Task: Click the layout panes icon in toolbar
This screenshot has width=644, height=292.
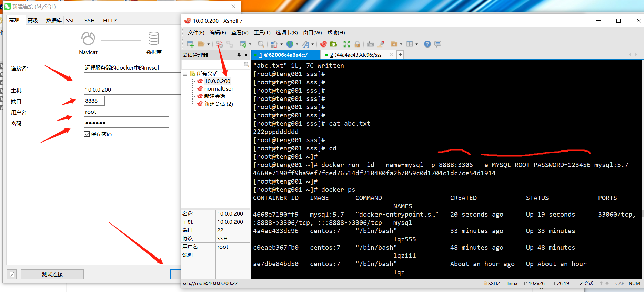Action: pos(410,44)
